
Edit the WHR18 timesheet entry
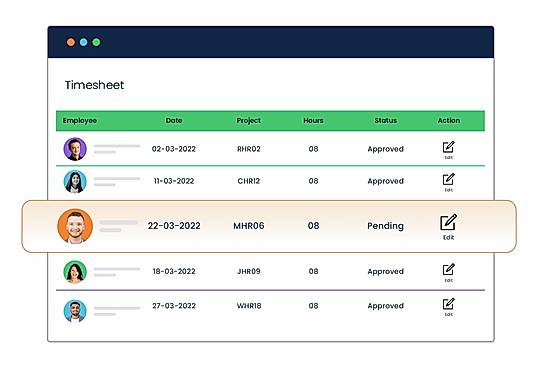point(448,307)
